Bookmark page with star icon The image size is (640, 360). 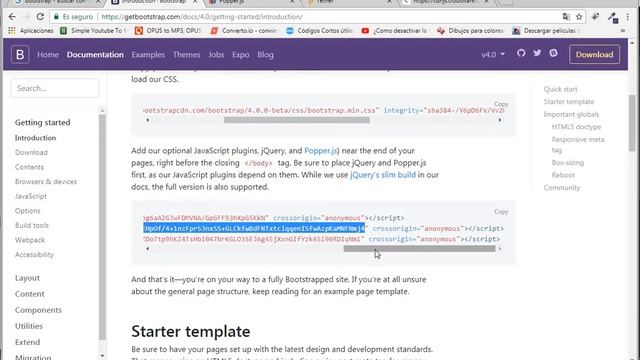pyautogui.click(x=579, y=17)
